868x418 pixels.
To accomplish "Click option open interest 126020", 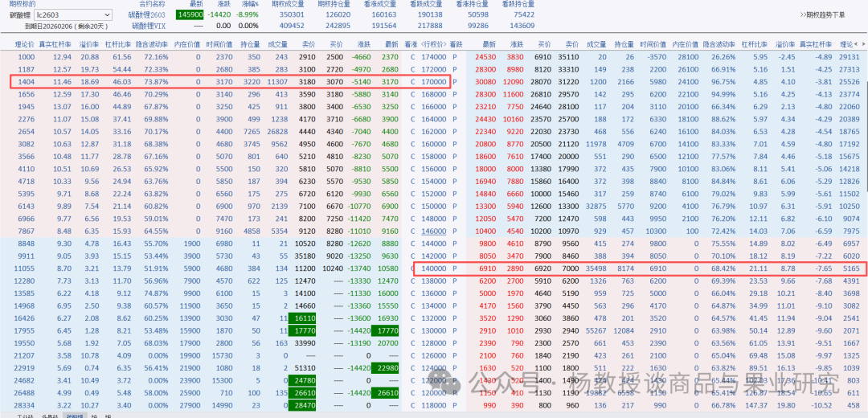I will coord(338,15).
